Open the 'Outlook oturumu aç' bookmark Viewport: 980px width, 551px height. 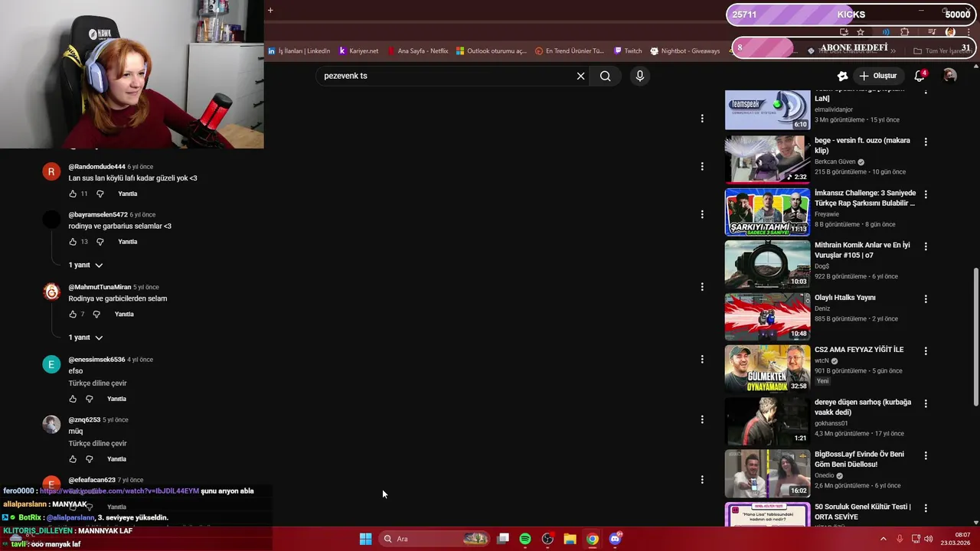click(x=492, y=51)
